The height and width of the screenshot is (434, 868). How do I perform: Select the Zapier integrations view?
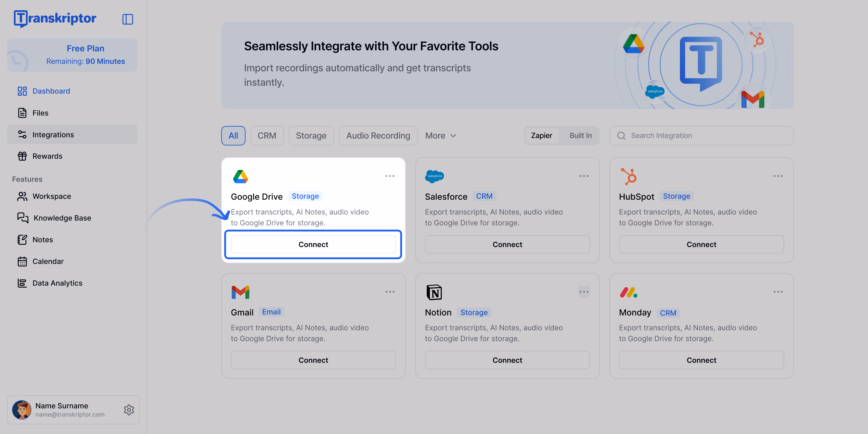(541, 136)
